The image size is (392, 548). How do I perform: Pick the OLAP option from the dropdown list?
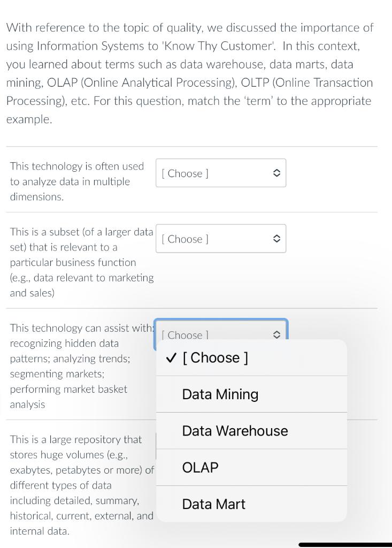(200, 467)
